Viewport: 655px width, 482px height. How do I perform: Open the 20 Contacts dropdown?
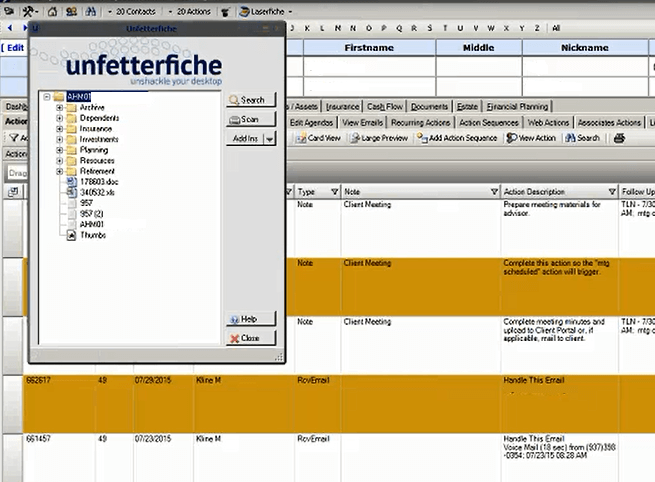tap(132, 12)
